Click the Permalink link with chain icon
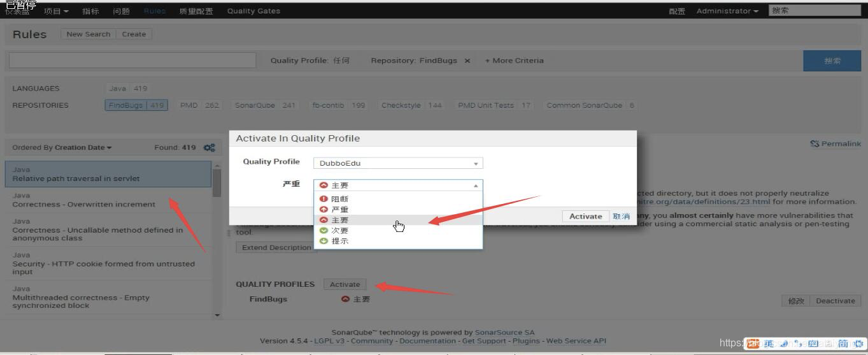This screenshot has height=355, width=868. [x=835, y=143]
